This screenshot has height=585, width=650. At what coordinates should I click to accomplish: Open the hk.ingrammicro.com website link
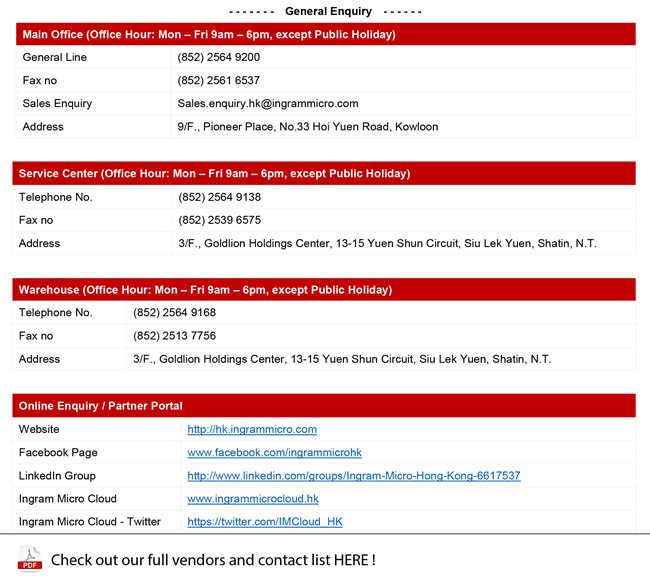[x=252, y=429]
